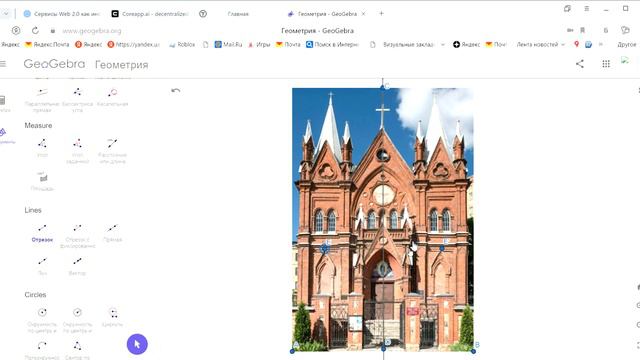Viewport: 640px width, 360px height.
Task: Click the www.geogebra.org address field
Action: point(92,31)
